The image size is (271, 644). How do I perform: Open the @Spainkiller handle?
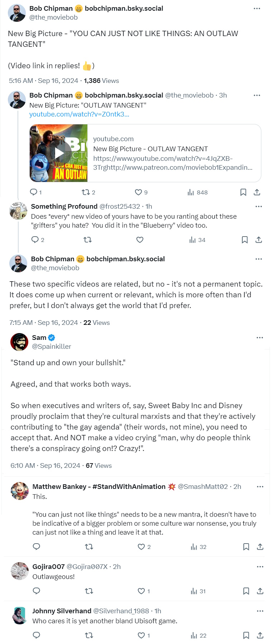coord(52,346)
